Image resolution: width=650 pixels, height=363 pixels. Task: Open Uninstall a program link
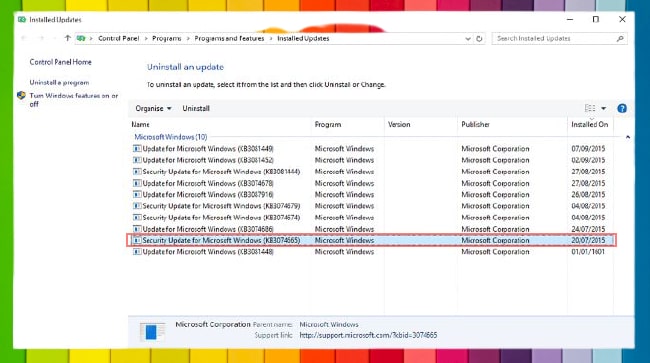(59, 82)
